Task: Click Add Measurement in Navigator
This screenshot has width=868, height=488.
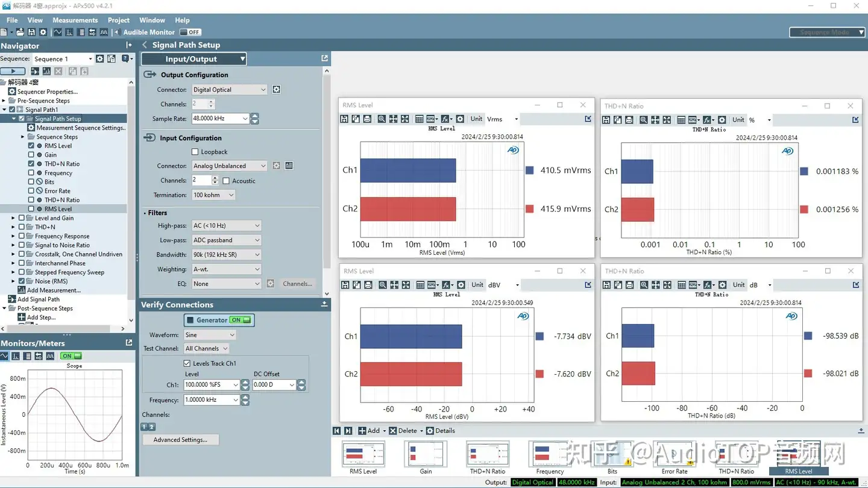Action: pos(49,290)
